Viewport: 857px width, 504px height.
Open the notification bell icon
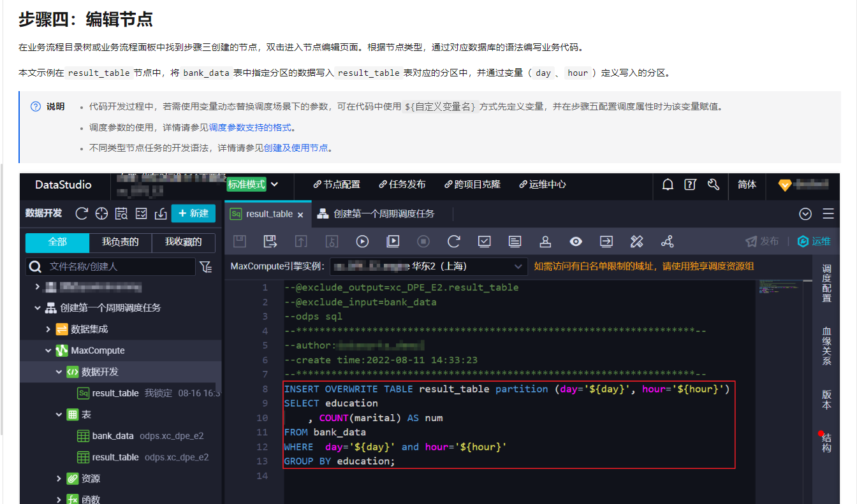click(668, 185)
